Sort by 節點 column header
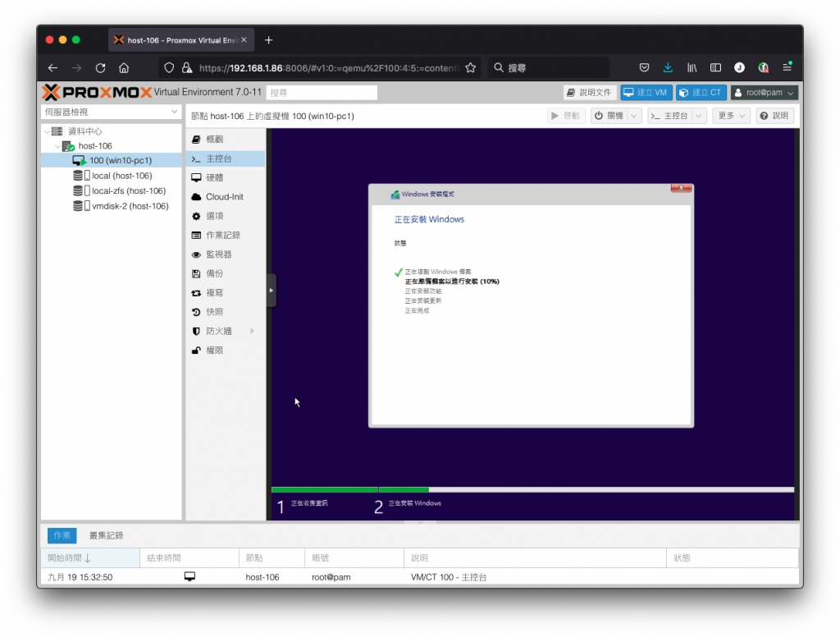840x637 pixels. click(x=272, y=558)
